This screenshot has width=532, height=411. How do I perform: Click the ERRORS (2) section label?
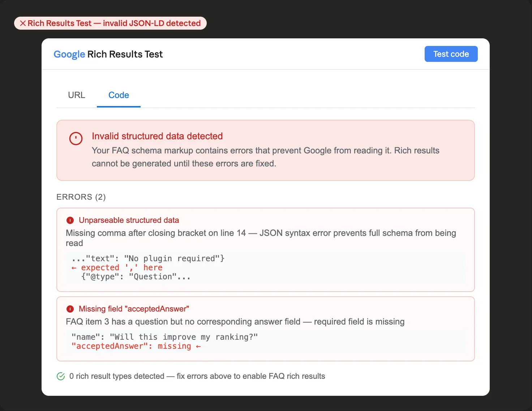point(81,197)
